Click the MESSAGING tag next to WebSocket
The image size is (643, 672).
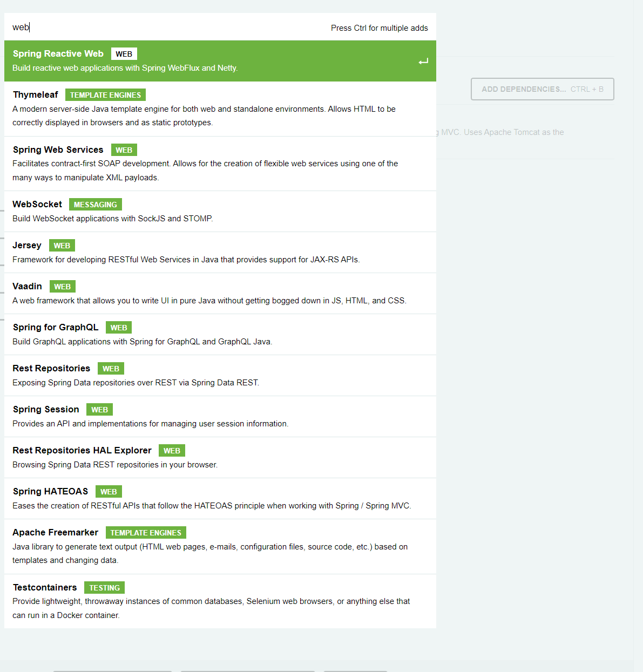96,205
